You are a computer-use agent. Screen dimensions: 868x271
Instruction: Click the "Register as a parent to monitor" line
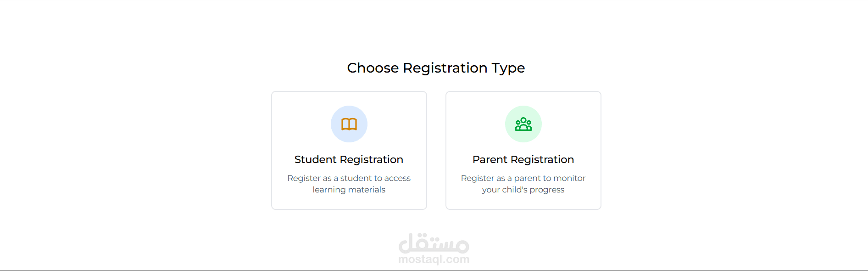tap(523, 178)
